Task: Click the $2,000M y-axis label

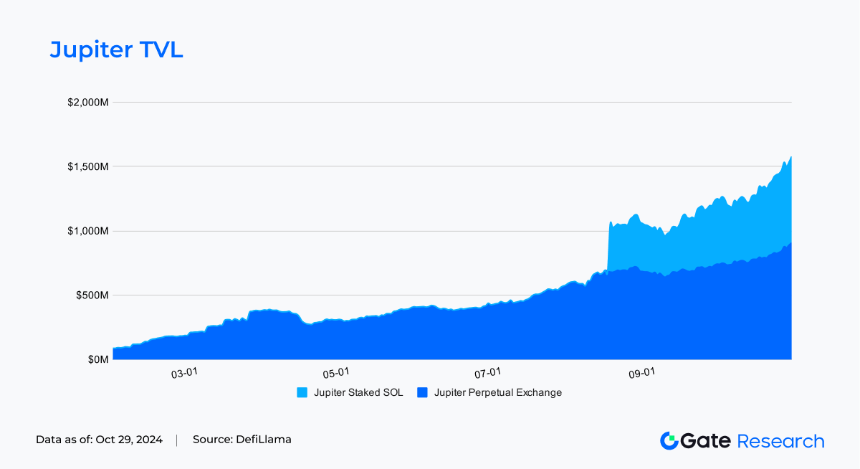Action: (88, 103)
